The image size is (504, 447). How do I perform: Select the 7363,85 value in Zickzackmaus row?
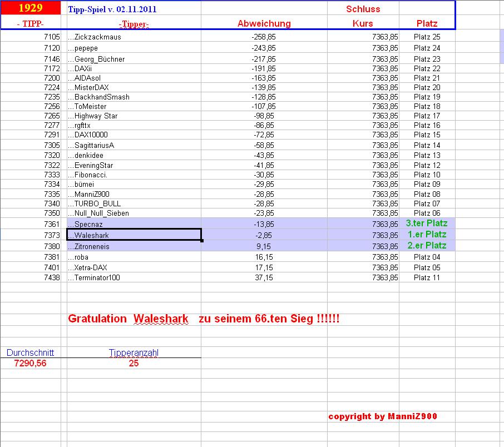click(x=385, y=37)
